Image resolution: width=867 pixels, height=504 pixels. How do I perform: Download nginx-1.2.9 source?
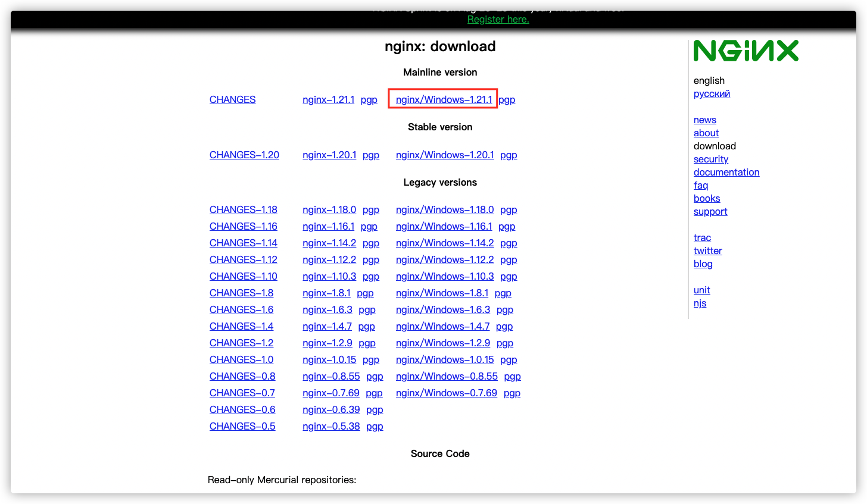pyautogui.click(x=328, y=343)
